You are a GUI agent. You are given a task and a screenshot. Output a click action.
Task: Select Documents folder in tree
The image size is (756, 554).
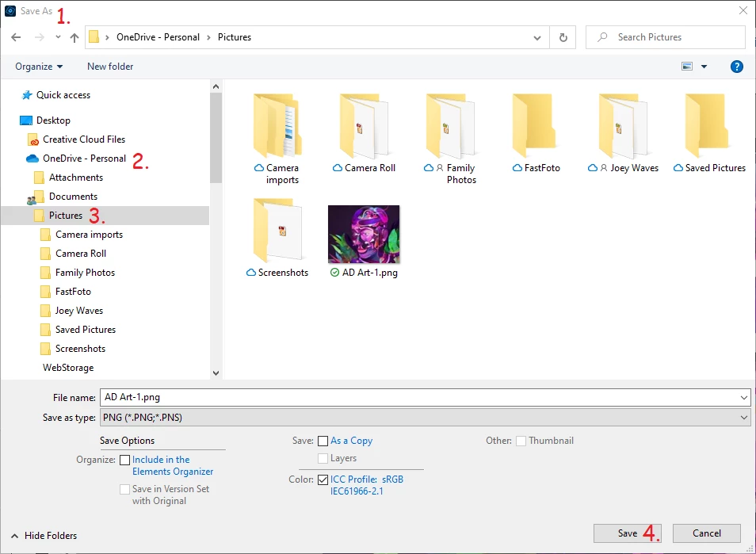[x=73, y=197]
